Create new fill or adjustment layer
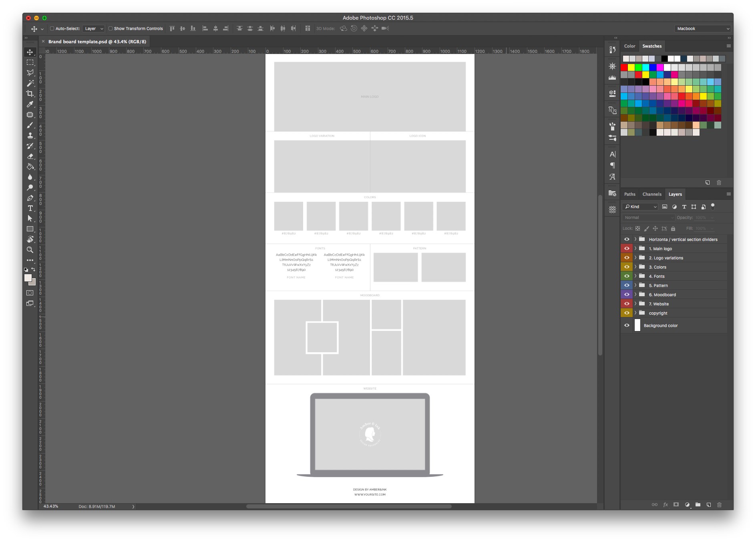Image resolution: width=756 pixels, height=542 pixels. click(687, 505)
